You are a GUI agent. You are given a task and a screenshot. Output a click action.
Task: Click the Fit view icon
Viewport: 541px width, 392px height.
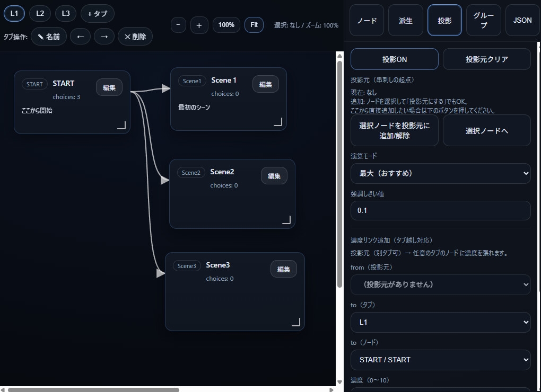coord(254,24)
